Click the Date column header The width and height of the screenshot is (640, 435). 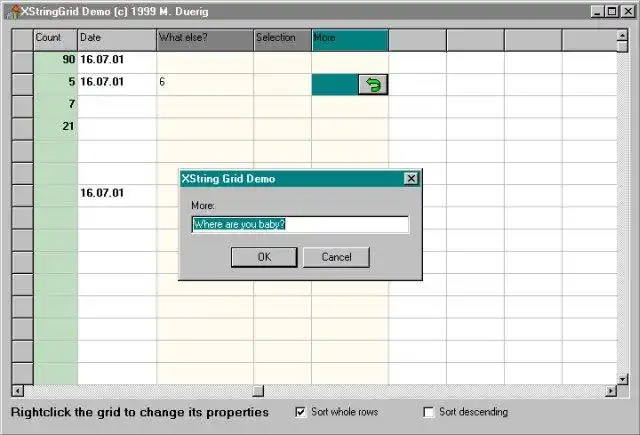117,40
